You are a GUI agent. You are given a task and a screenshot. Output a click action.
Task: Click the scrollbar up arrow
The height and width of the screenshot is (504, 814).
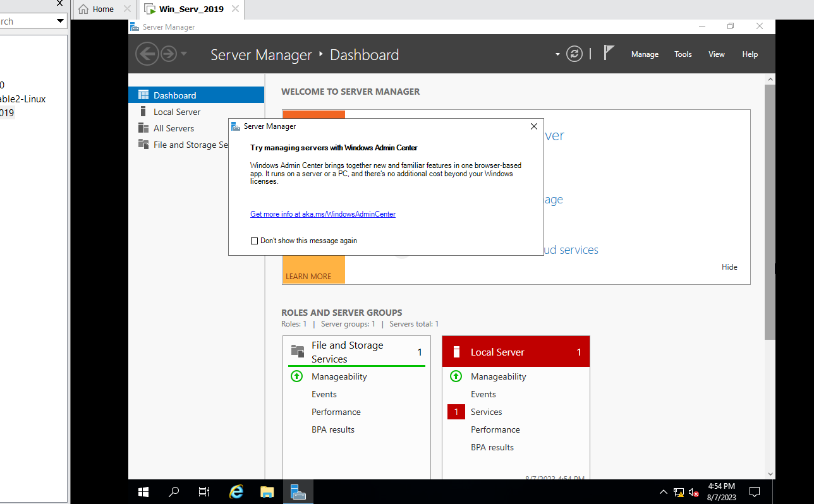click(x=770, y=79)
